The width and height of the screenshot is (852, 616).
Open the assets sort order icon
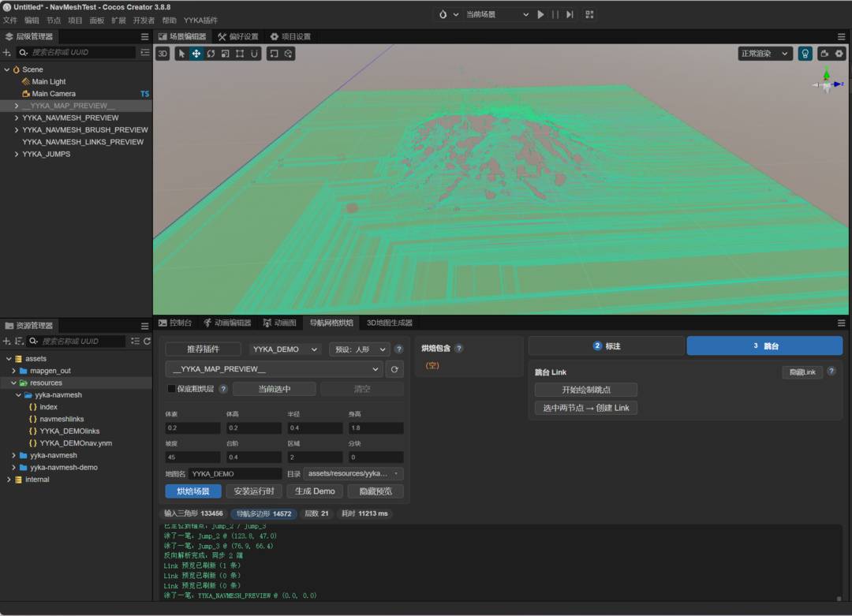pos(19,342)
